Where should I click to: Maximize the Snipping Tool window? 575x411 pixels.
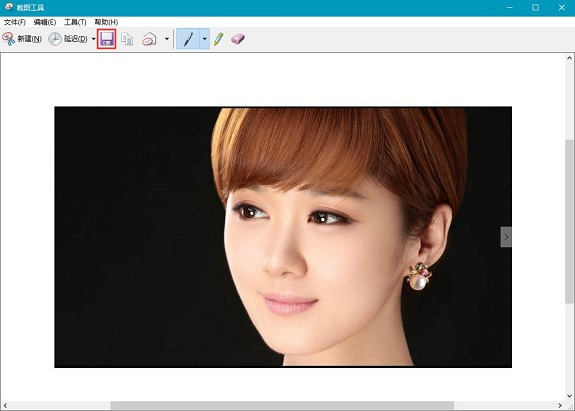pyautogui.click(x=535, y=8)
